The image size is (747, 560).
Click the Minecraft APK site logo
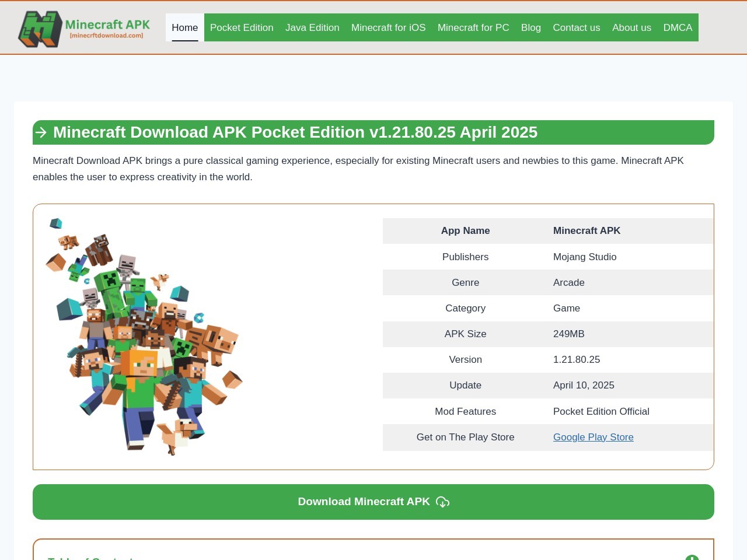click(84, 28)
